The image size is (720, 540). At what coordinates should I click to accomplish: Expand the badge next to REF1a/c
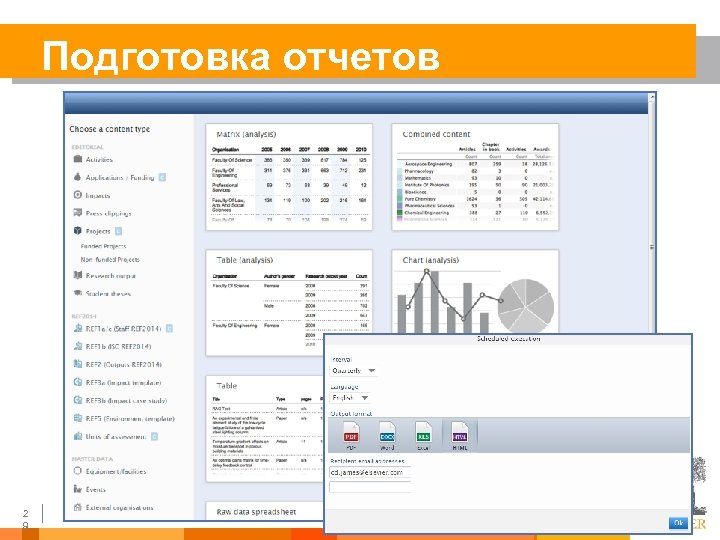(x=169, y=329)
